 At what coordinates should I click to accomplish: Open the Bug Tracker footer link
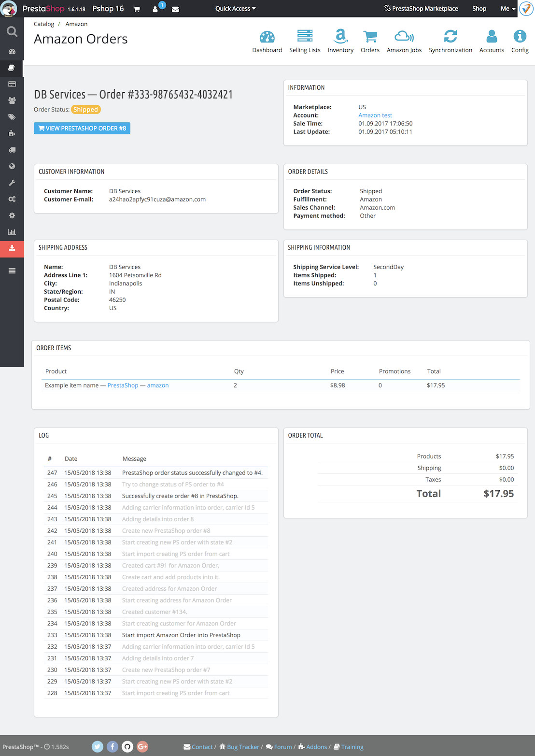coord(239,747)
